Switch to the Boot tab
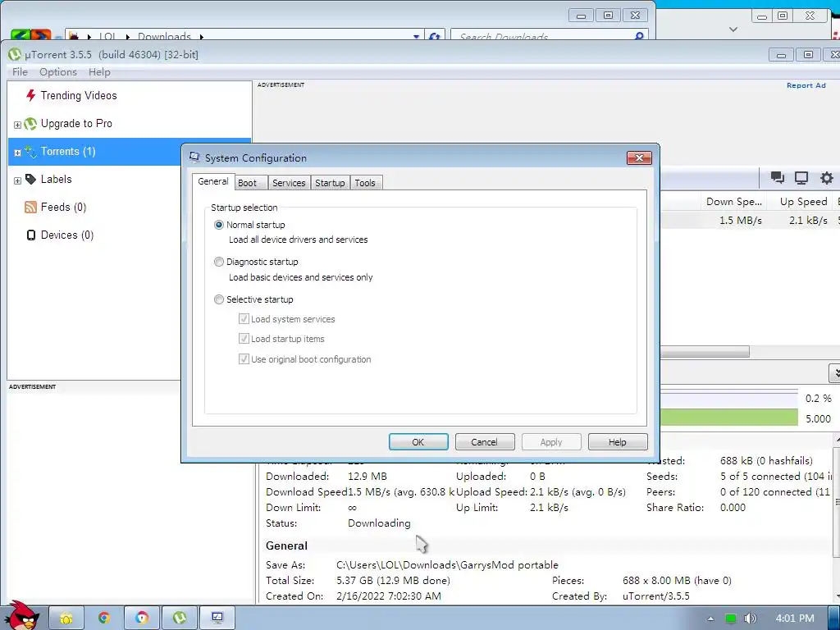840x630 pixels. (251, 183)
